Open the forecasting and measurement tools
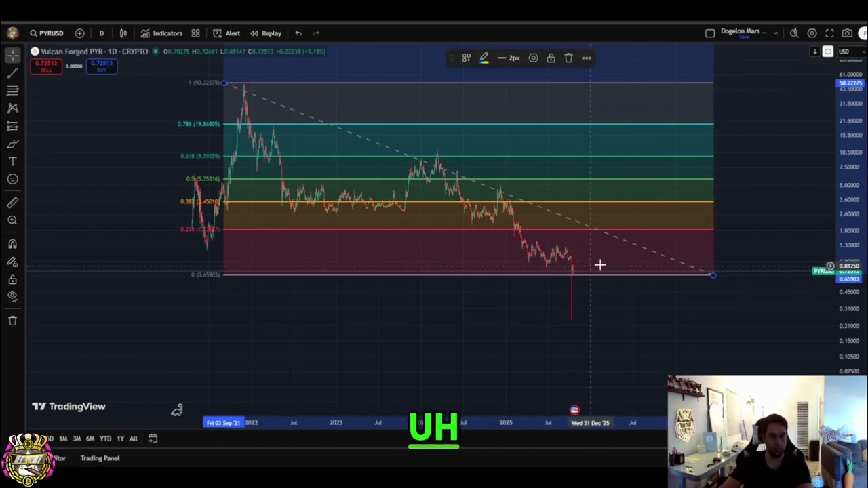Image resolution: width=868 pixels, height=488 pixels. (x=12, y=126)
